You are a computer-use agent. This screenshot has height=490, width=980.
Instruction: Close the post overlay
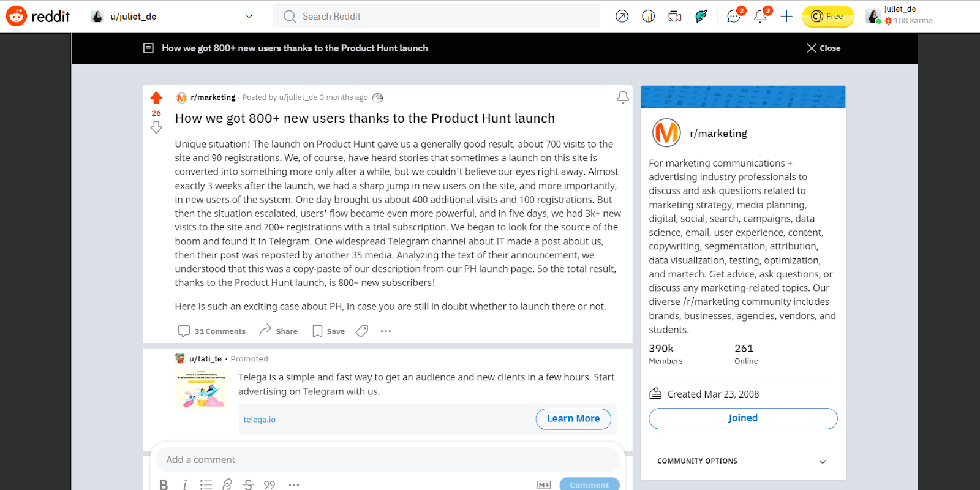tap(824, 48)
